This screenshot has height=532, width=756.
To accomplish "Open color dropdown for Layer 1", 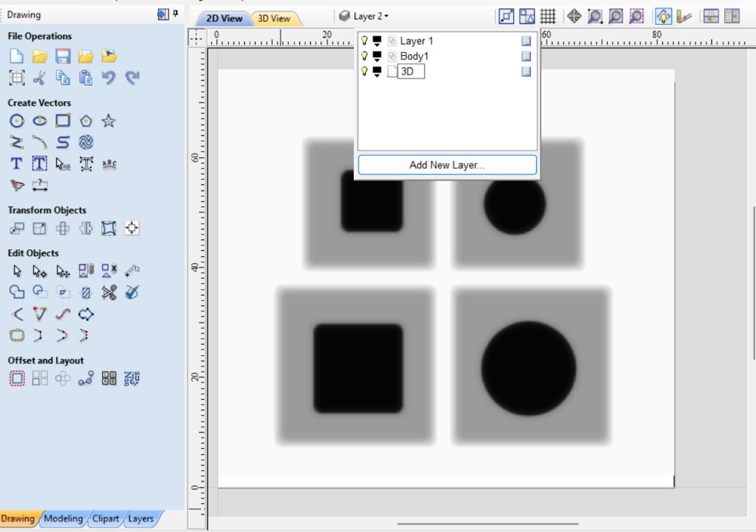I will tap(377, 42).
